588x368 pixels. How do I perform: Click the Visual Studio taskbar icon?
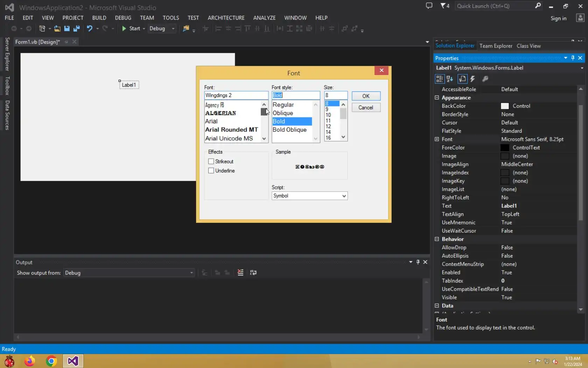pos(73,361)
